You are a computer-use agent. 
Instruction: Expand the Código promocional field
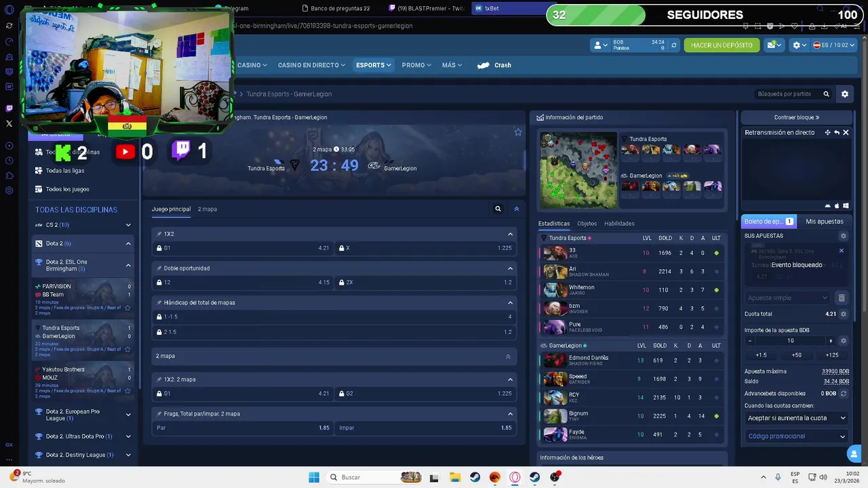[x=796, y=436]
